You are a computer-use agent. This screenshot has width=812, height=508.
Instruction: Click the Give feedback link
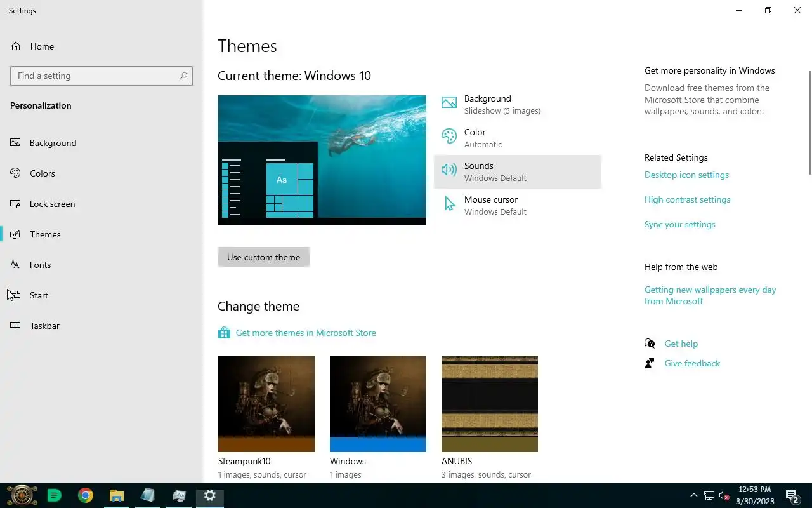pos(692,363)
